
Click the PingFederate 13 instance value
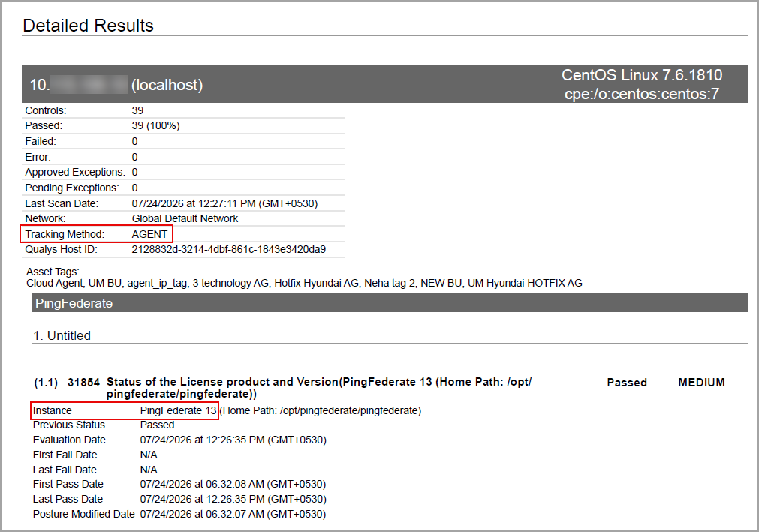pos(178,410)
